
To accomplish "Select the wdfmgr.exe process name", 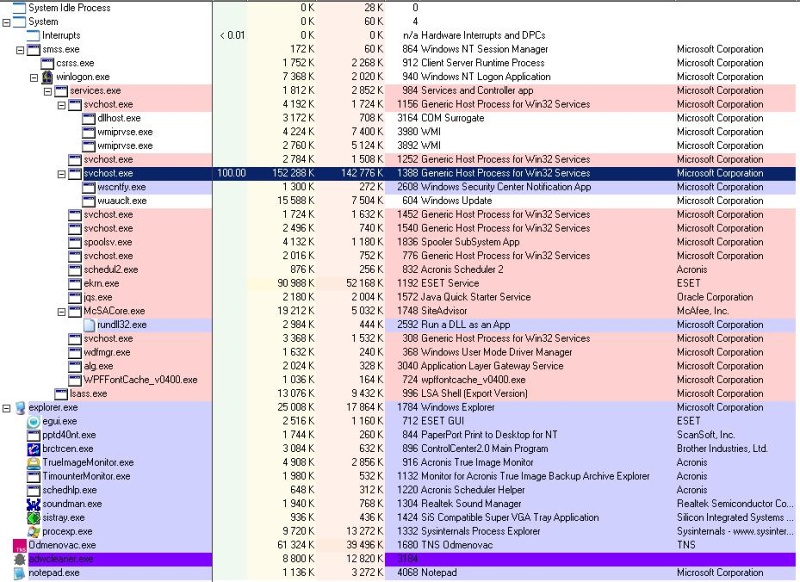I will pyautogui.click(x=107, y=352).
